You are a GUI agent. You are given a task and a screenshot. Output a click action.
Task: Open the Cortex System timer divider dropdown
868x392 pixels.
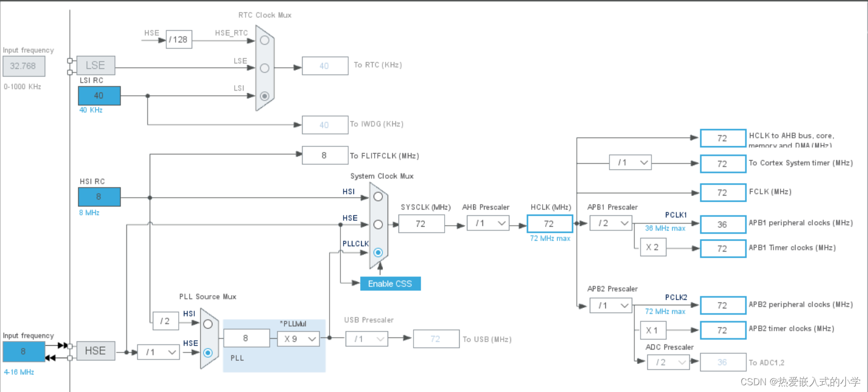[x=630, y=163]
